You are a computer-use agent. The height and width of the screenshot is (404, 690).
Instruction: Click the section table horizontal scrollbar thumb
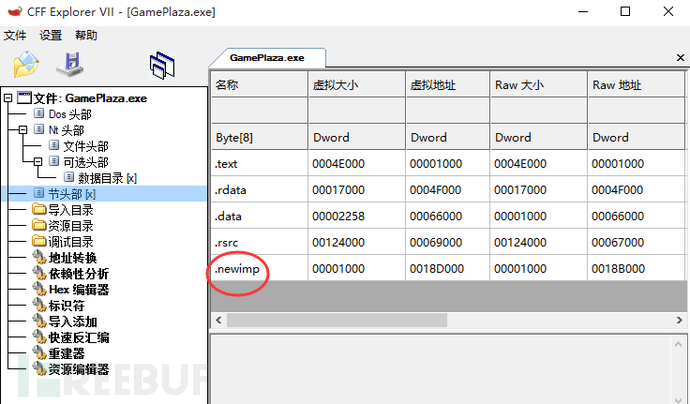[337, 320]
